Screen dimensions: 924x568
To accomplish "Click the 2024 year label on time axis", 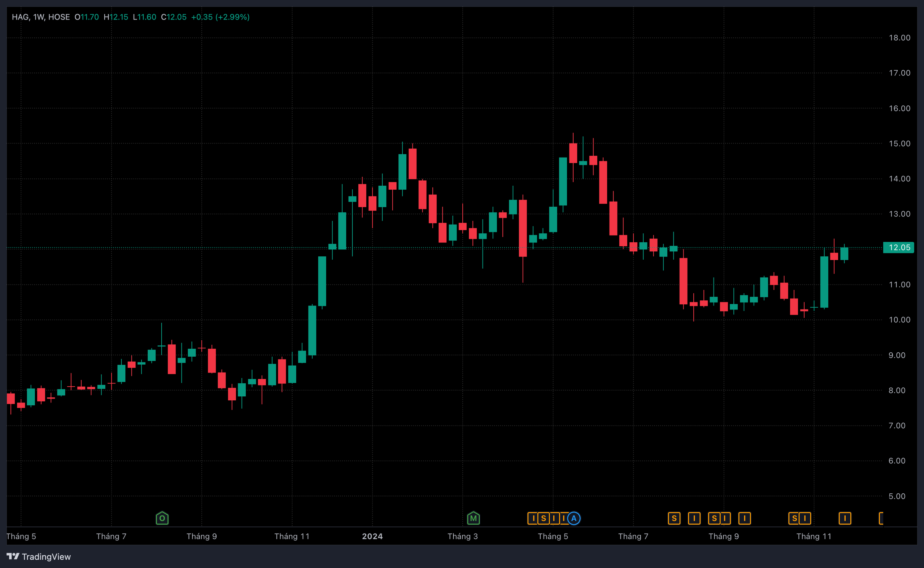I will coord(372,536).
